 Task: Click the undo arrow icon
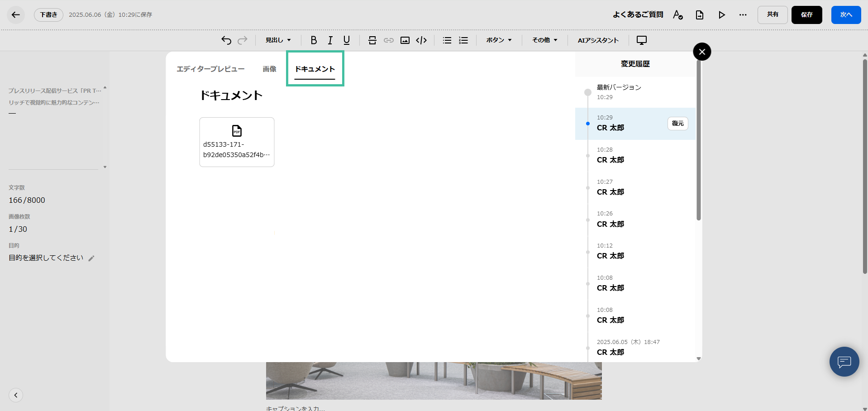pos(226,40)
